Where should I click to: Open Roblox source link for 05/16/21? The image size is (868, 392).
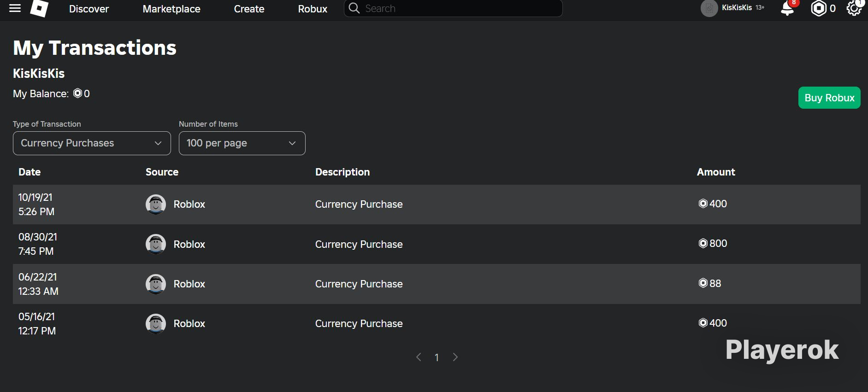pos(189,323)
